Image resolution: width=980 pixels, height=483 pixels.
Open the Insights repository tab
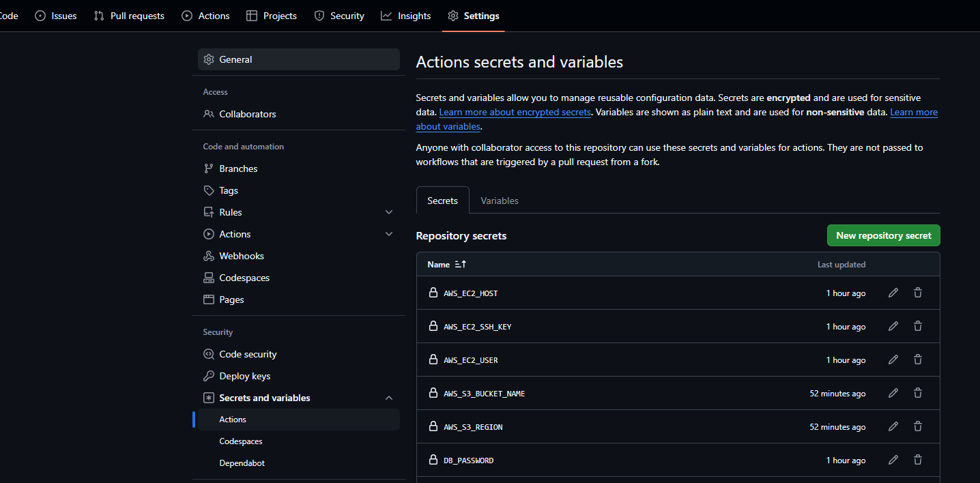click(406, 16)
